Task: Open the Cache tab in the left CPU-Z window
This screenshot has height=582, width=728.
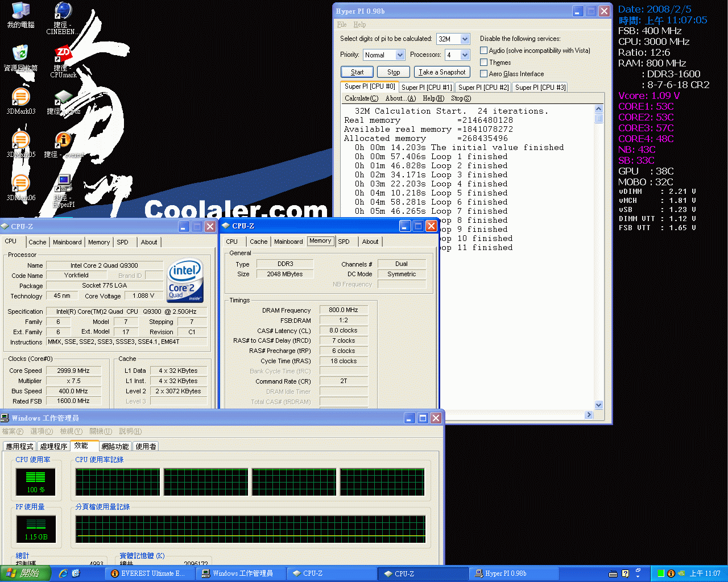Action: [38, 242]
